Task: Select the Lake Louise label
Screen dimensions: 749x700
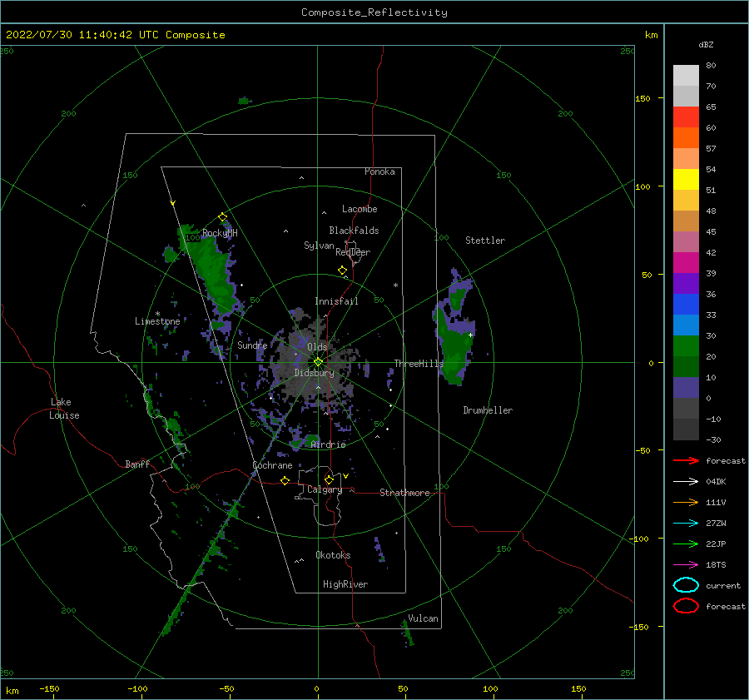Action: tap(64, 409)
